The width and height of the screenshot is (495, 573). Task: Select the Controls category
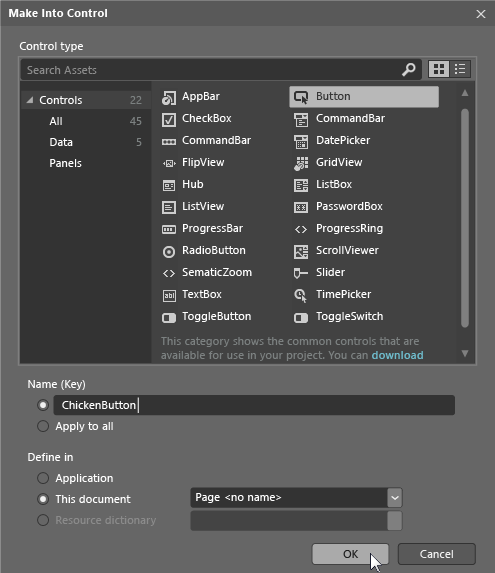pos(86,100)
